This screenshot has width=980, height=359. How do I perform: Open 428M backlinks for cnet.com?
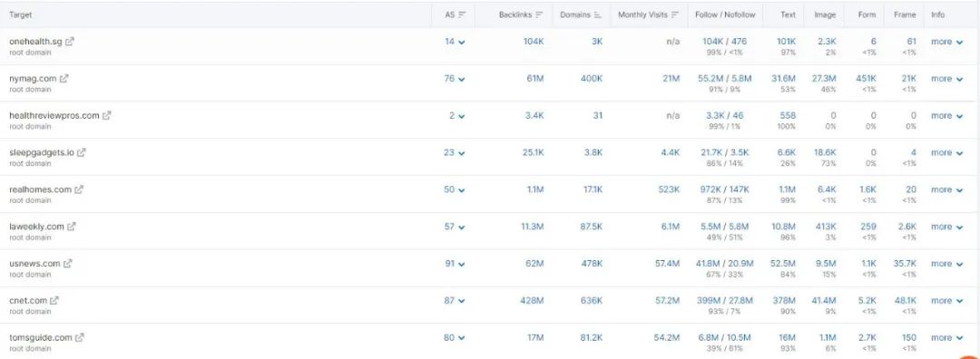click(x=532, y=300)
